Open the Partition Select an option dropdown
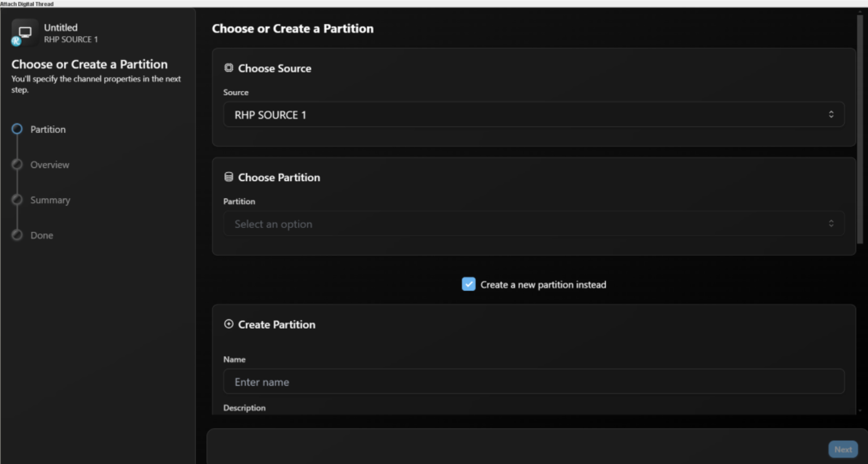The width and height of the screenshot is (868, 464). tap(533, 224)
